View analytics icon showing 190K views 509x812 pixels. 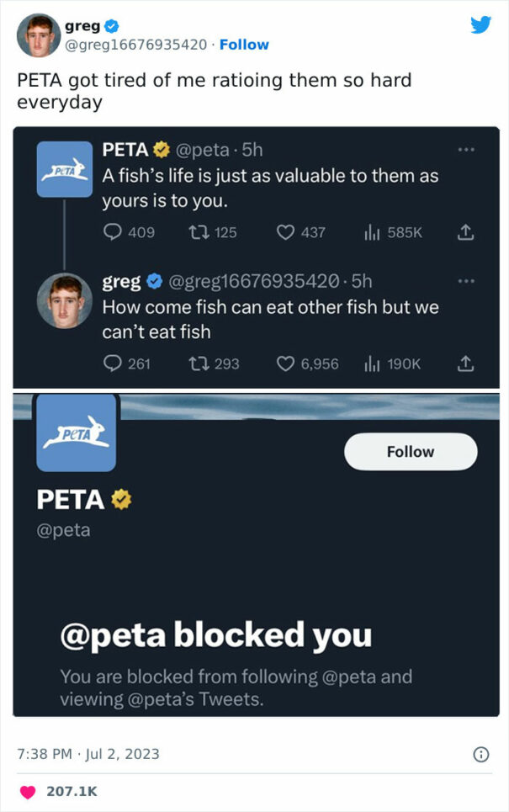[x=371, y=364]
